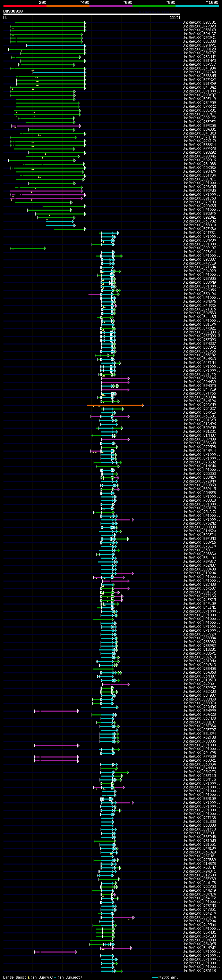Open hit UniRef100_B8M159

pyautogui.click(x=199, y=799)
